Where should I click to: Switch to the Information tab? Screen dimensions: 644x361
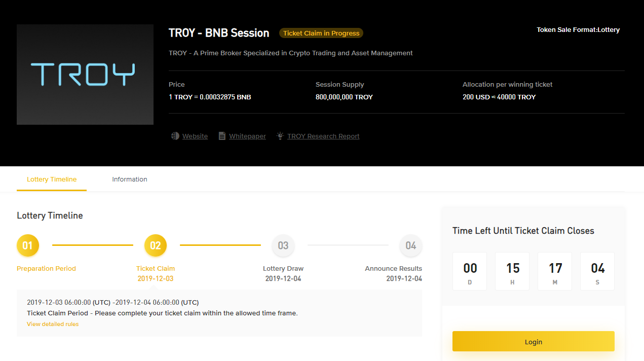pyautogui.click(x=130, y=179)
